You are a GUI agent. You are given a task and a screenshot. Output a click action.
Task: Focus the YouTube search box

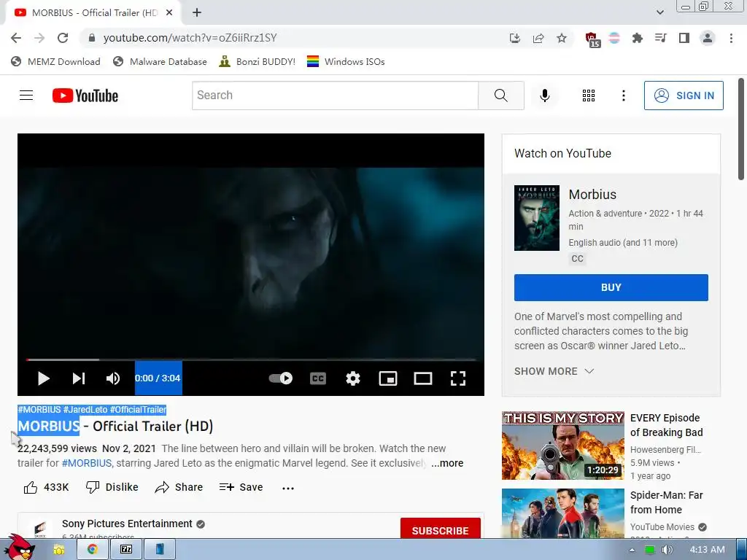335,96
